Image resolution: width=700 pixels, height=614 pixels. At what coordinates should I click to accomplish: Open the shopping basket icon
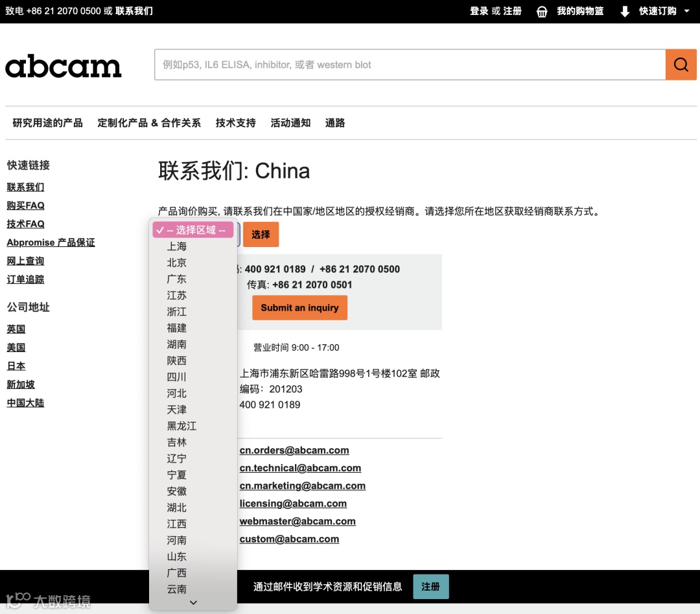[541, 12]
